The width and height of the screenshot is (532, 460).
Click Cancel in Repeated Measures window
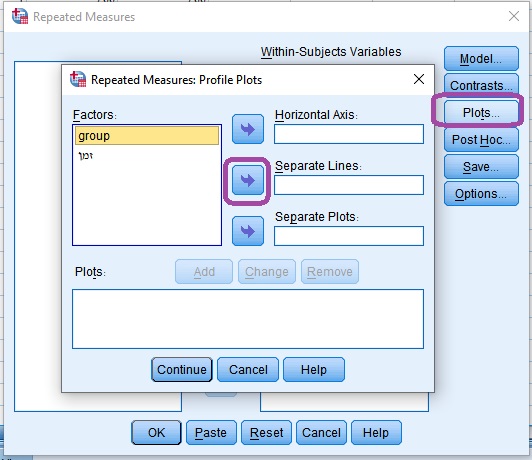[321, 433]
